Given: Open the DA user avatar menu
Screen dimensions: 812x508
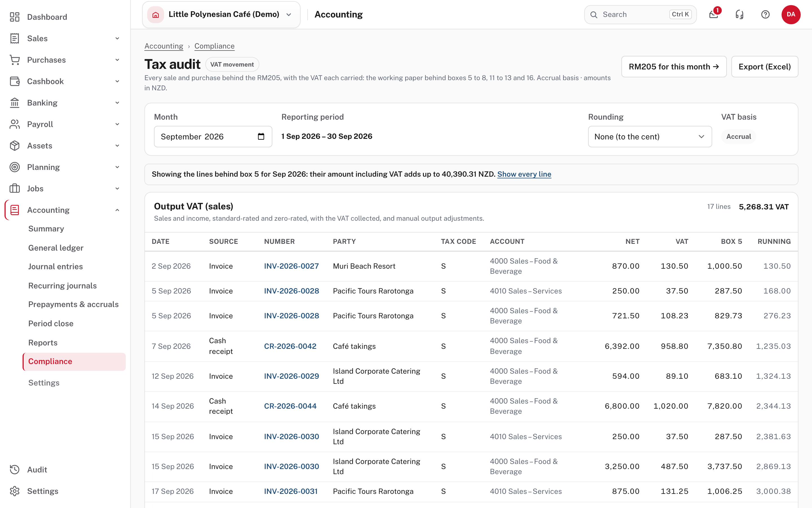Looking at the screenshot, I should point(791,14).
